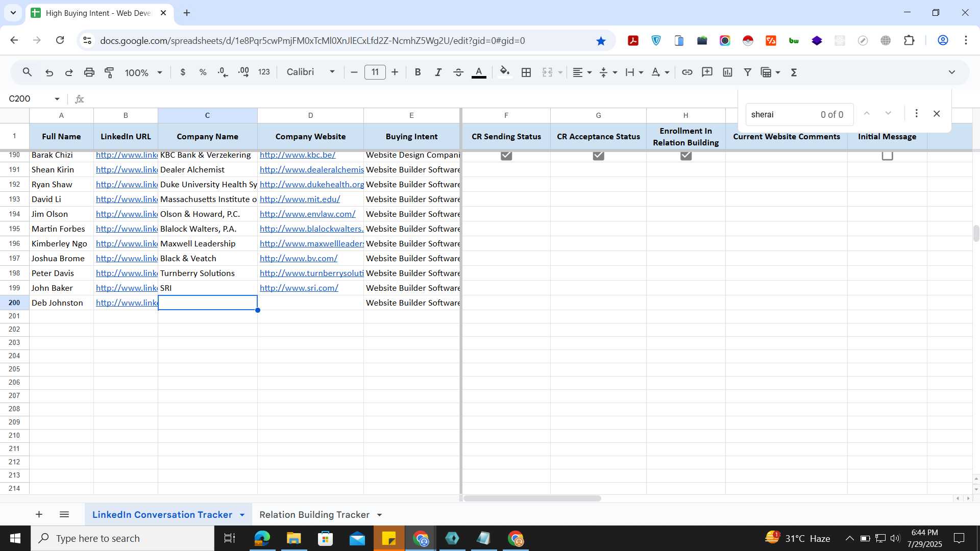
Task: Increase decimal places icon
Action: tap(243, 72)
